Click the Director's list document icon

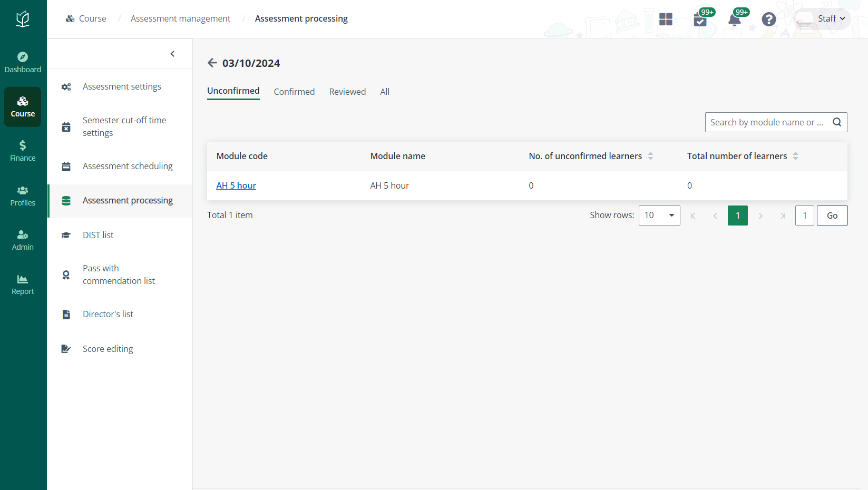(x=66, y=315)
